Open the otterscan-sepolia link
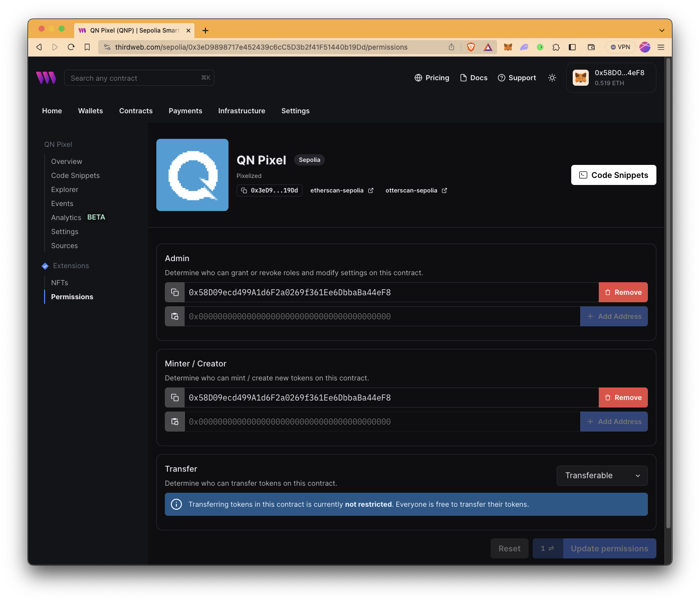Screen dimensions: 700x602 416,190
